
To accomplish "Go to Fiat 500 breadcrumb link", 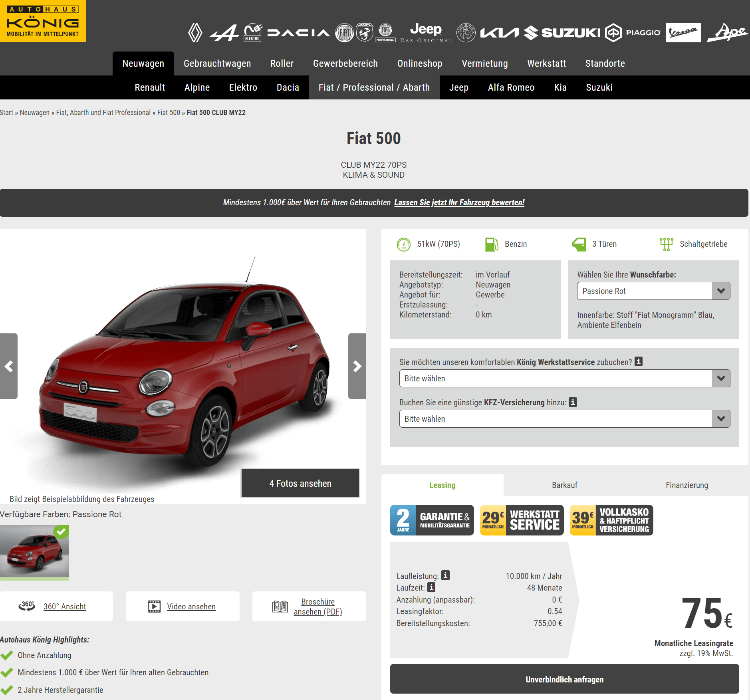I will [169, 113].
